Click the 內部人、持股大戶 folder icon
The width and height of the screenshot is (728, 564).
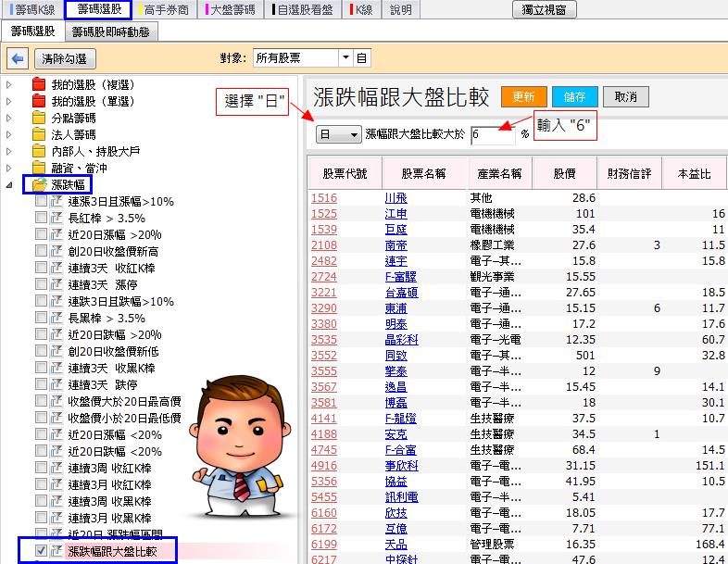click(x=39, y=151)
